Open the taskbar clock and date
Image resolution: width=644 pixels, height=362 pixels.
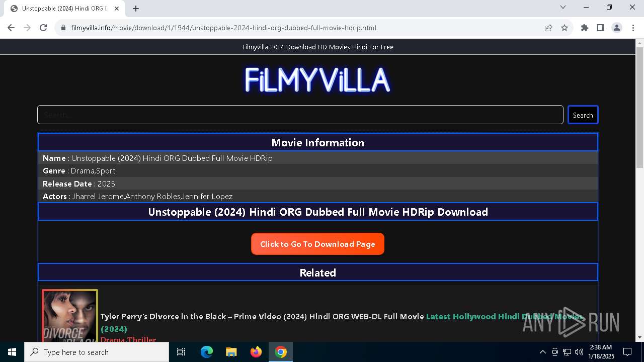(601, 352)
